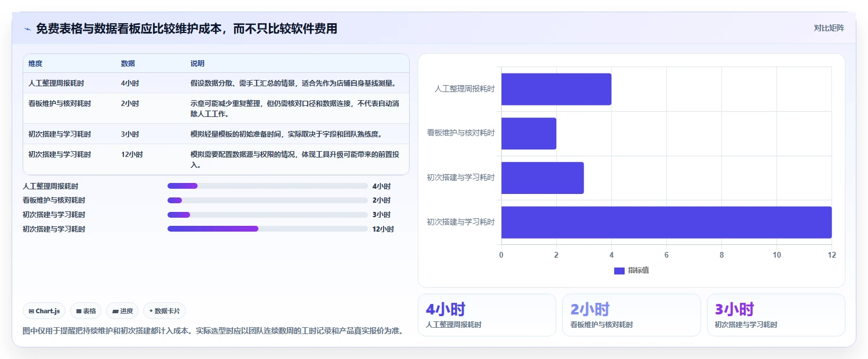Click the 12小时 value beside its progress bar
The height and width of the screenshot is (359, 868).
click(x=383, y=229)
